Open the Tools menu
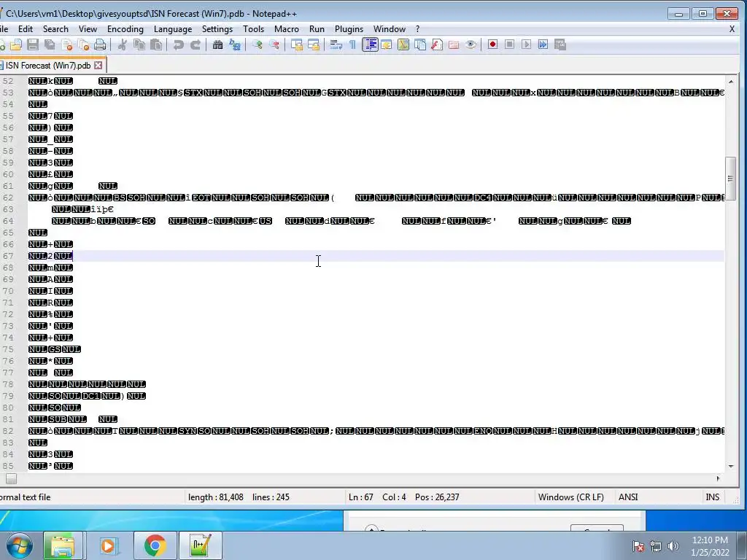Image resolution: width=747 pixels, height=560 pixels. (x=253, y=29)
